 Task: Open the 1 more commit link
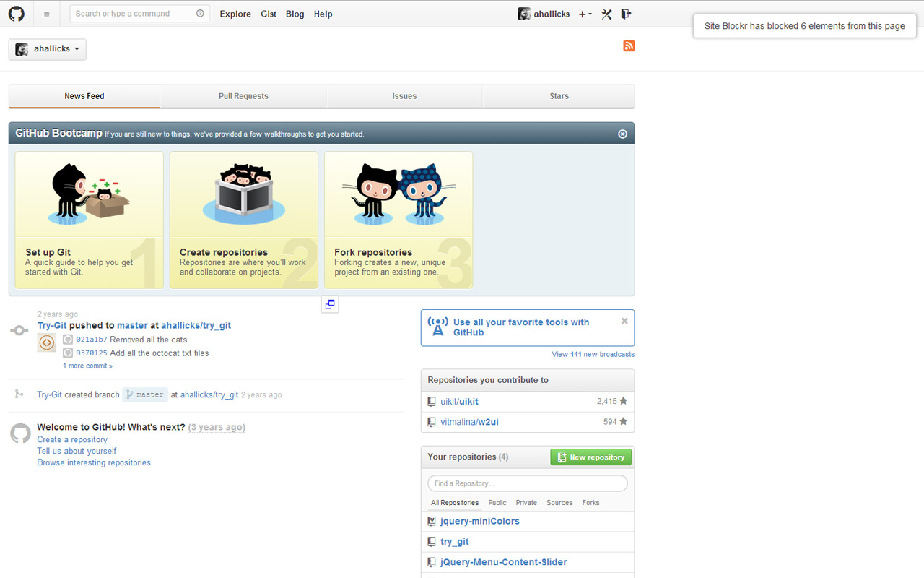(x=87, y=366)
